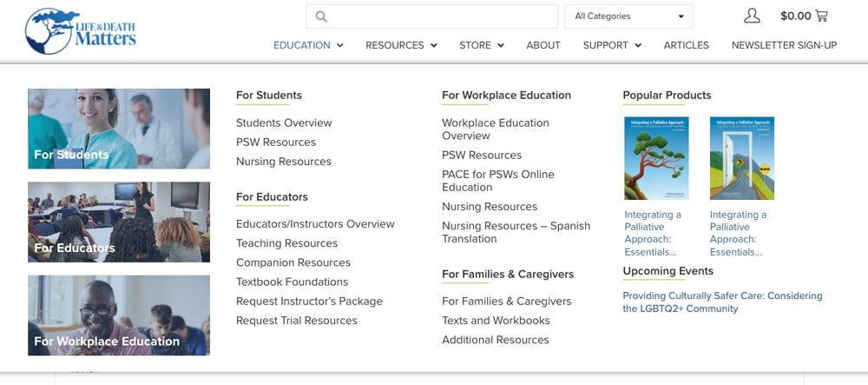Open the All Categories dropdown
868x385 pixels.
point(628,17)
